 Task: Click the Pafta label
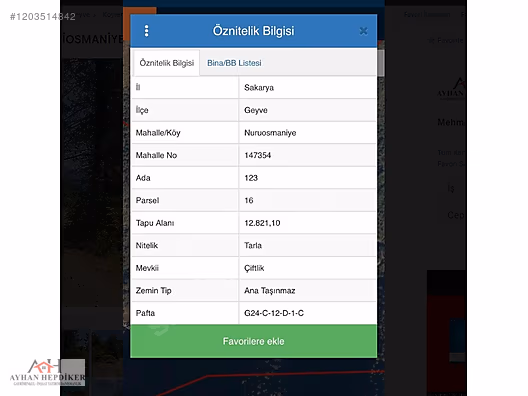coord(145,313)
